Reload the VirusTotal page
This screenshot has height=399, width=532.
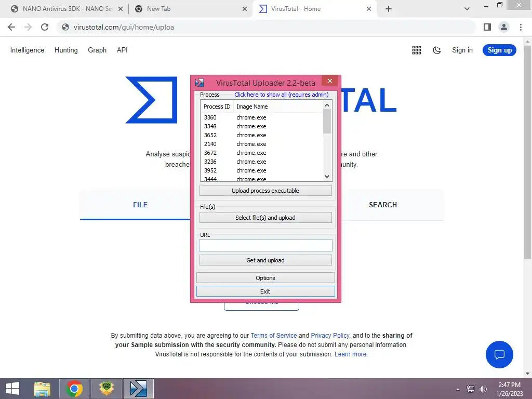(x=45, y=27)
